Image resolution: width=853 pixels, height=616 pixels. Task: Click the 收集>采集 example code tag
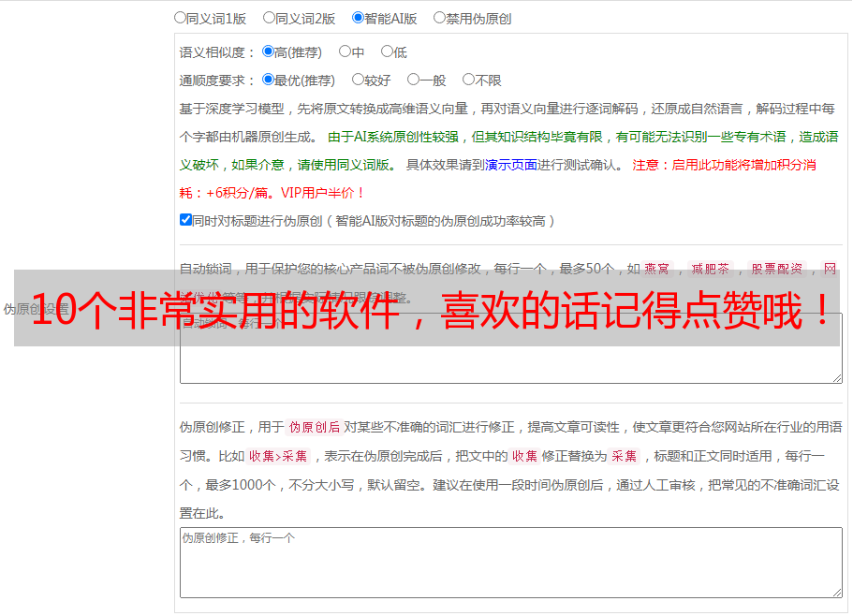click(278, 456)
